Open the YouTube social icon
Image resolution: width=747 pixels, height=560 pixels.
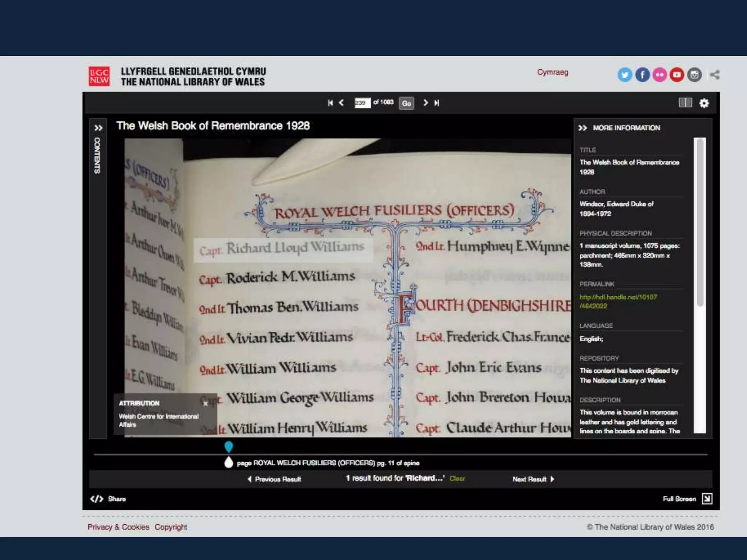[x=677, y=75]
